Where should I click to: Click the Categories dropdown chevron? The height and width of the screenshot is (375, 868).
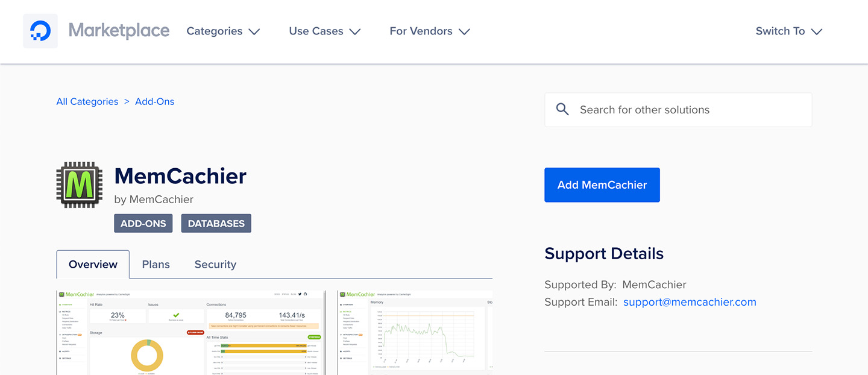(x=255, y=31)
